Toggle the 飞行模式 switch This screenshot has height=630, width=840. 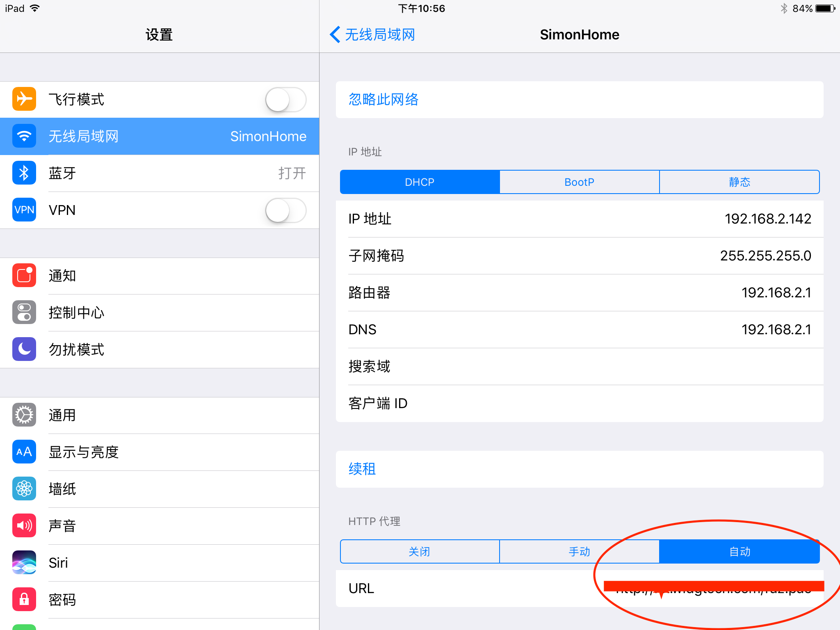coord(286,100)
